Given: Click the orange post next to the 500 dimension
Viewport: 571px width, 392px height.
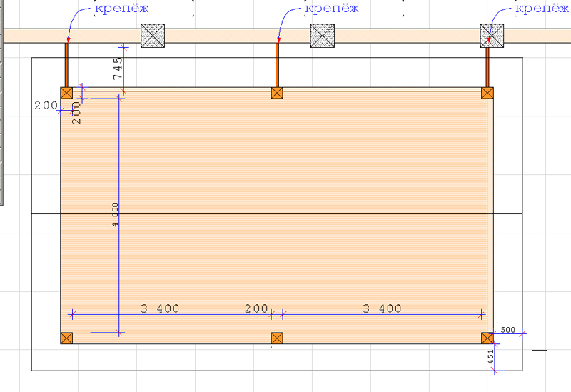Looking at the screenshot, I should [x=487, y=338].
